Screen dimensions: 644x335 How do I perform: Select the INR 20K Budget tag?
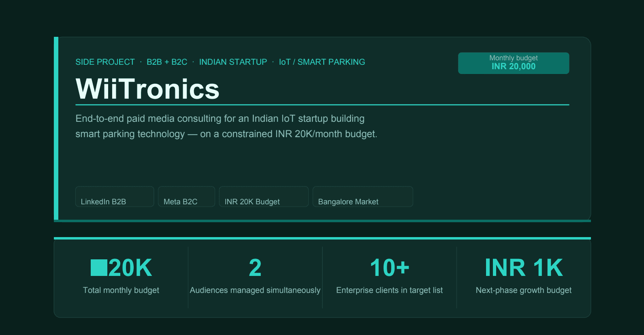(264, 197)
